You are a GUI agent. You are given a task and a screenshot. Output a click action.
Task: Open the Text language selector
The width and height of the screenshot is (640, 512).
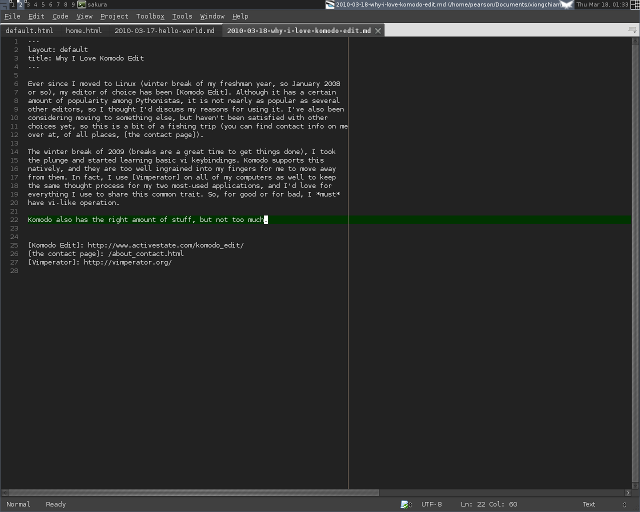[589, 505]
